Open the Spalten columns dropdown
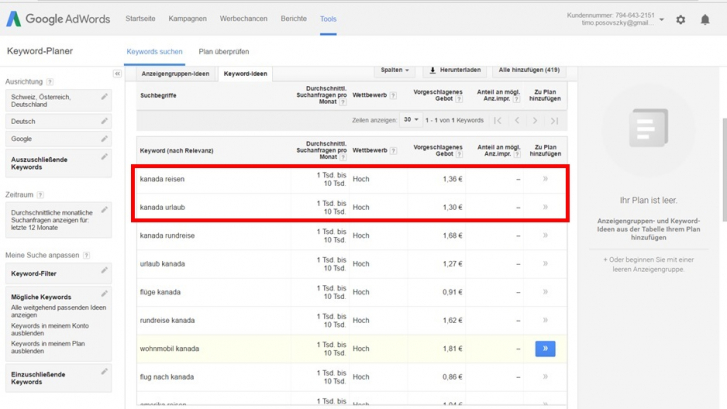727x409 pixels. pos(395,70)
